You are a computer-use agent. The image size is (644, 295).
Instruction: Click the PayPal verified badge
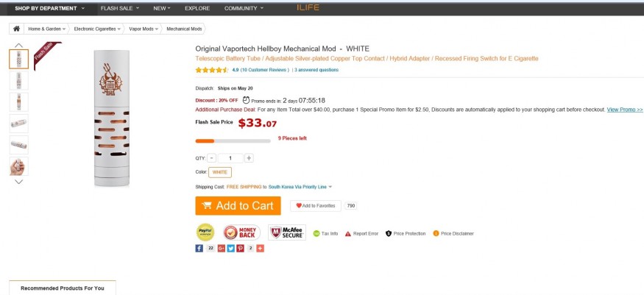pyautogui.click(x=205, y=232)
